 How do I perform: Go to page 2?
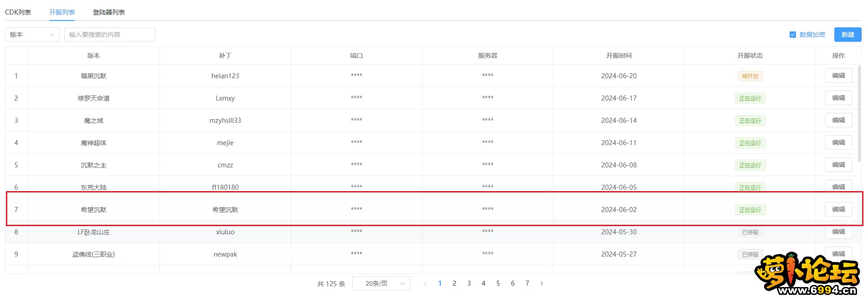pos(454,283)
